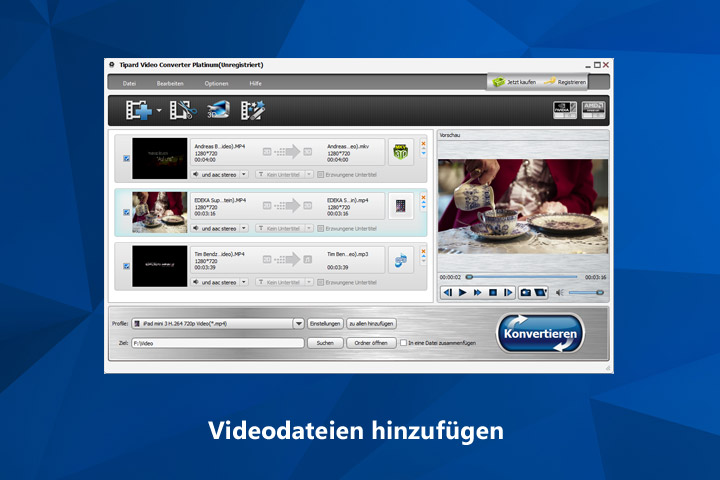The width and height of the screenshot is (720, 480).
Task: Toggle AMD acceleration icon
Action: pos(593,110)
